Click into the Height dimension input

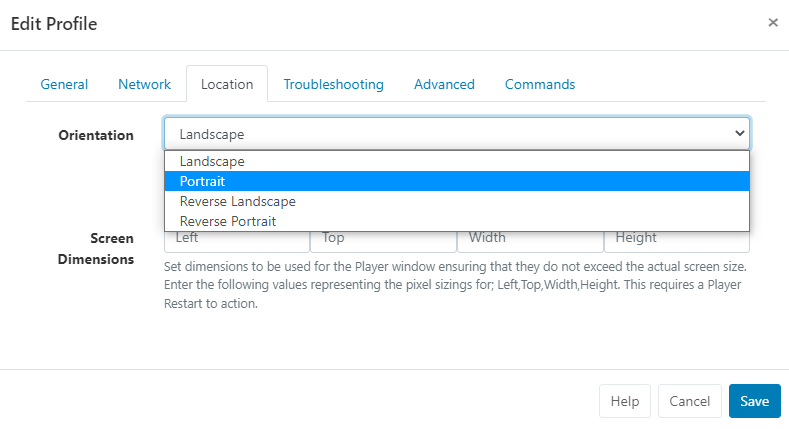tap(676, 240)
